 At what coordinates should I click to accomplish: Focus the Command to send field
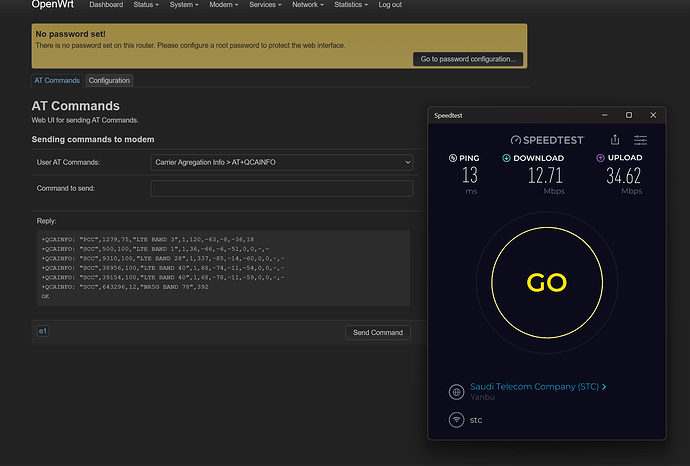[x=282, y=188]
